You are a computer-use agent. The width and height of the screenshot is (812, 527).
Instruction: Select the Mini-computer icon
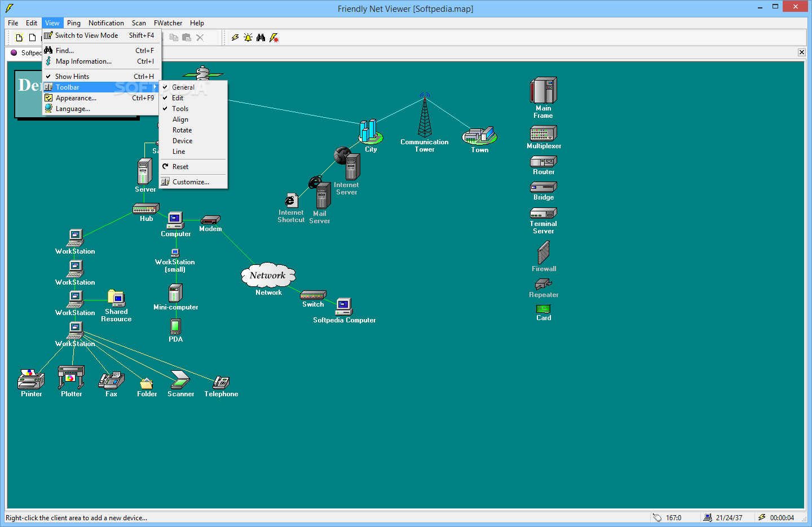tap(175, 293)
